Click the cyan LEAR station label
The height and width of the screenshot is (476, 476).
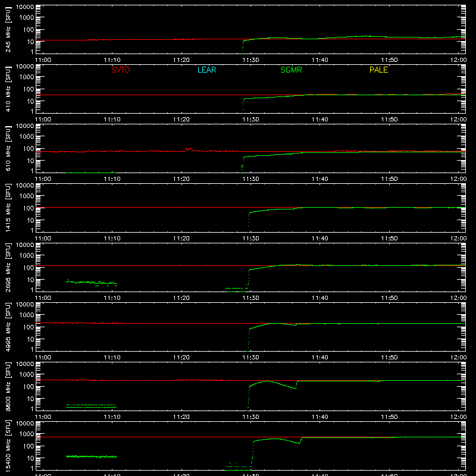pos(206,70)
